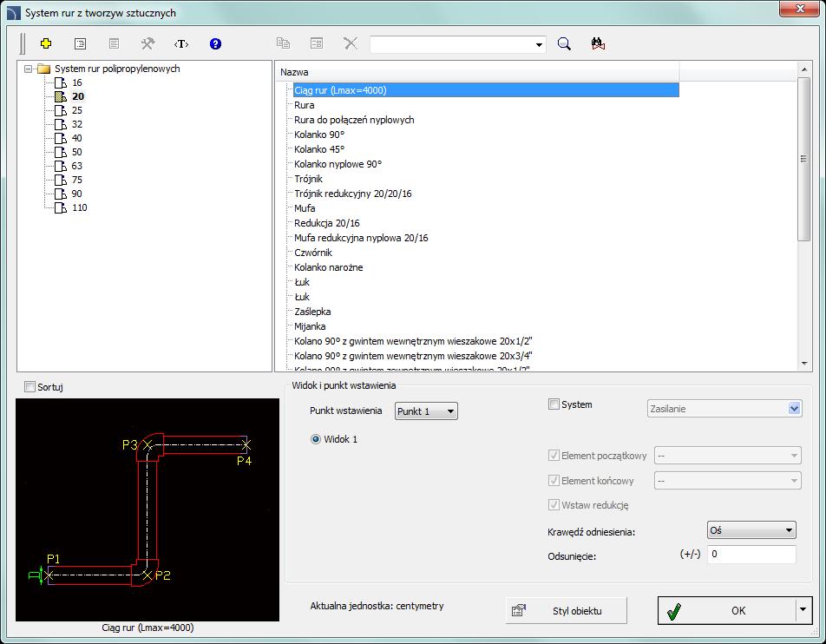Click the list view toolbar icon
Image resolution: width=826 pixels, height=644 pixels.
(x=80, y=43)
